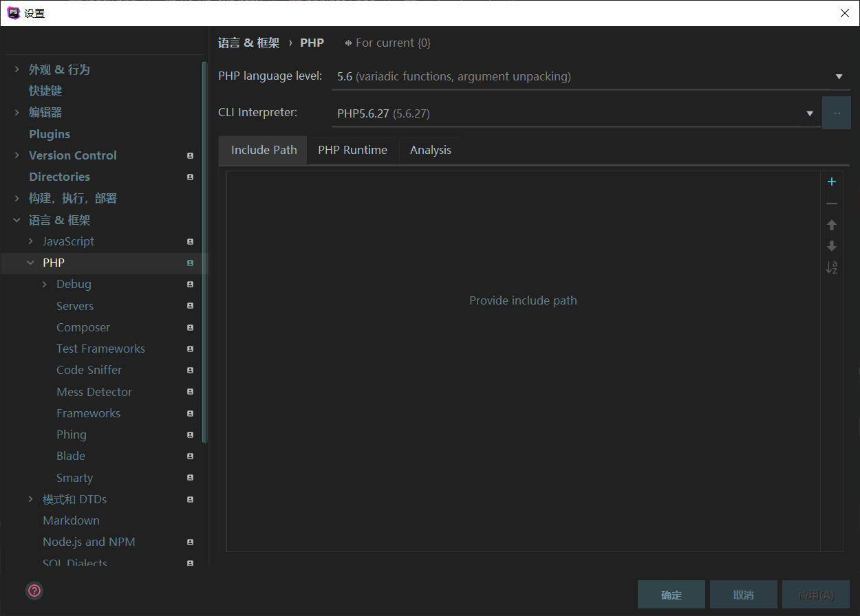This screenshot has width=860, height=616.
Task: Close the 设置 dialog window
Action: (844, 13)
